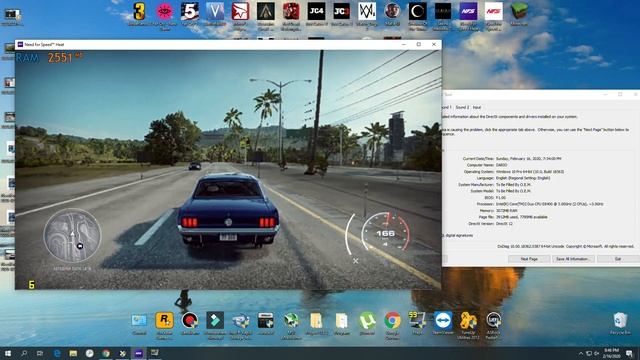Open the yellow 55 monitor desktop icon

(x=418, y=321)
